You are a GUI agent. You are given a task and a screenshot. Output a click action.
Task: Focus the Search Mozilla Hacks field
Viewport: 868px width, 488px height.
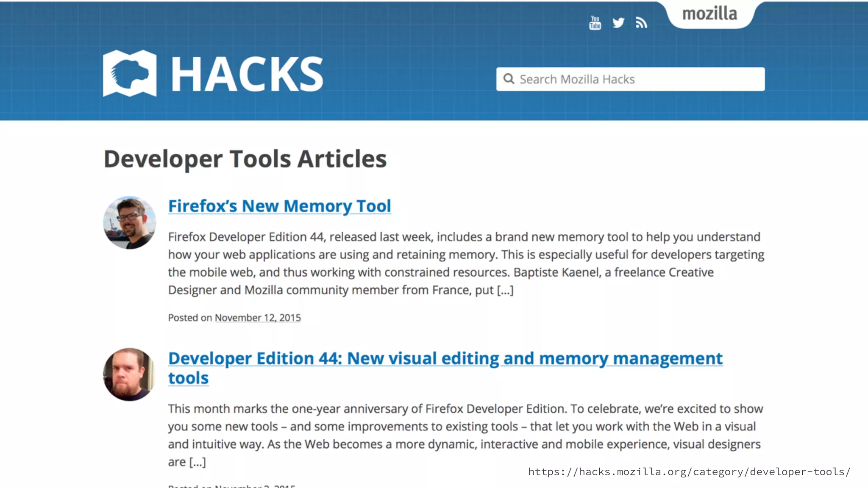pyautogui.click(x=631, y=79)
